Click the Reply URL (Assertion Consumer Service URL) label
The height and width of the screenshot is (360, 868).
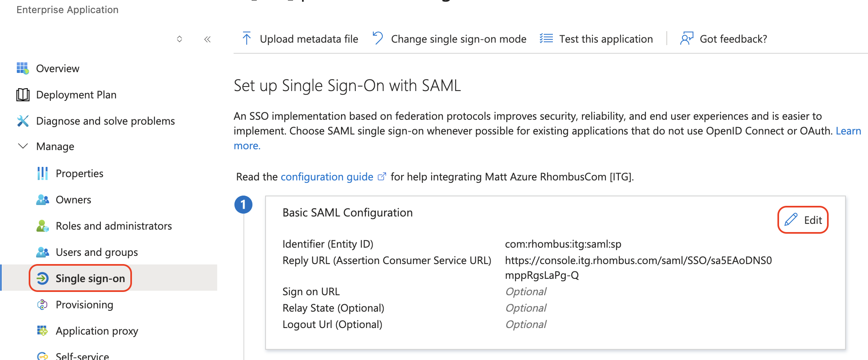click(x=387, y=260)
